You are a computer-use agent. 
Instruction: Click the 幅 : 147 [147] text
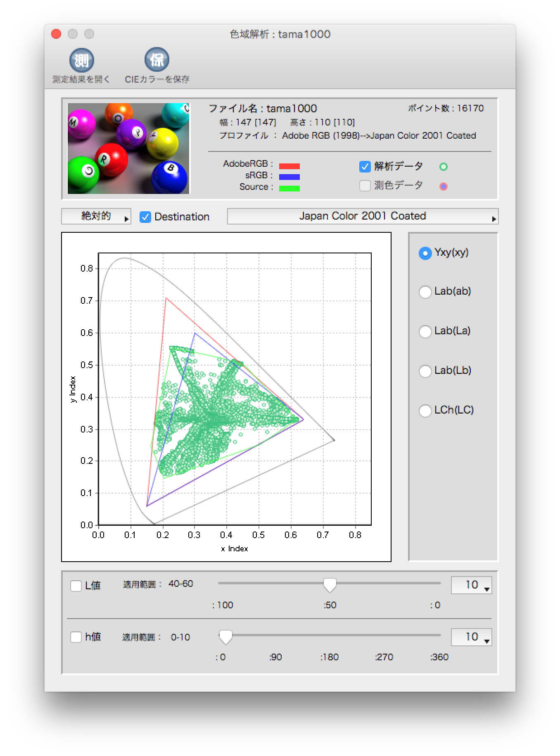[248, 122]
